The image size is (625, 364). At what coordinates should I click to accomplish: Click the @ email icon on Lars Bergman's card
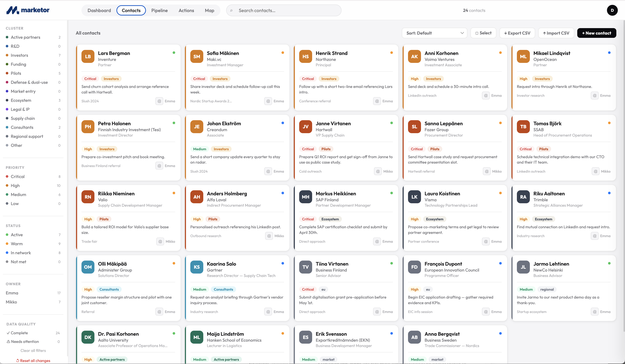click(x=159, y=101)
